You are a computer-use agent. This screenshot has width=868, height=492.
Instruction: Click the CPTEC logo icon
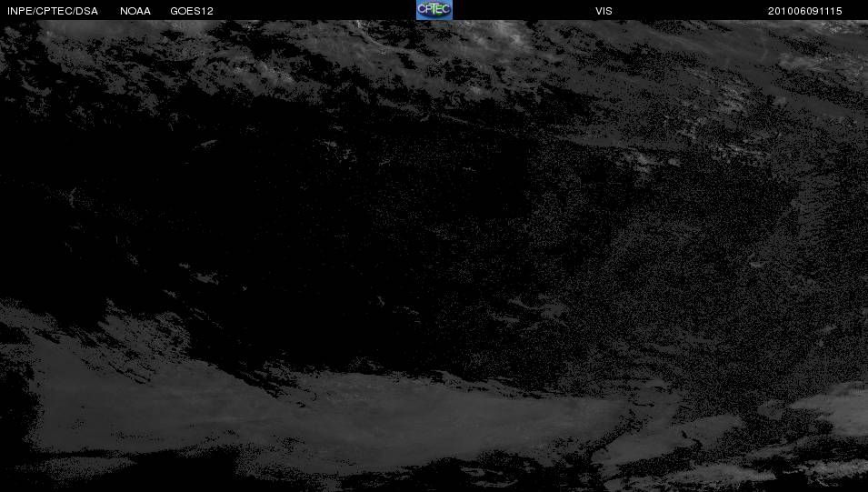point(434,10)
